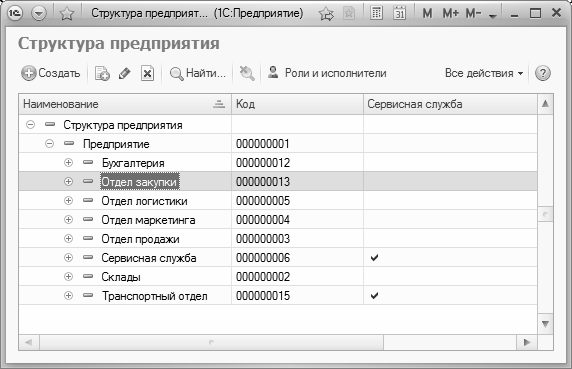This screenshot has height=369, width=572.
Task: Cancel search icon in toolbar
Action: tap(247, 73)
